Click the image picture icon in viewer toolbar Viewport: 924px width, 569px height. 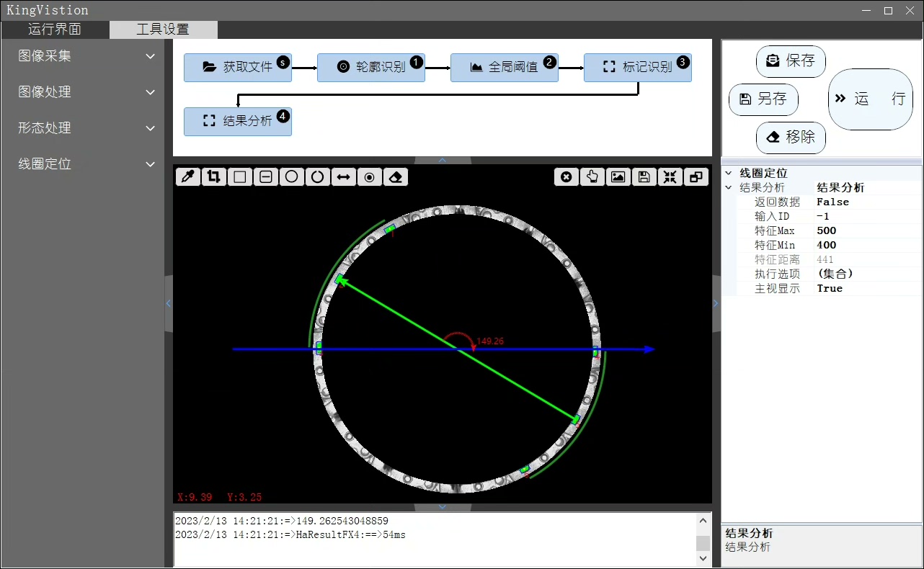click(618, 176)
